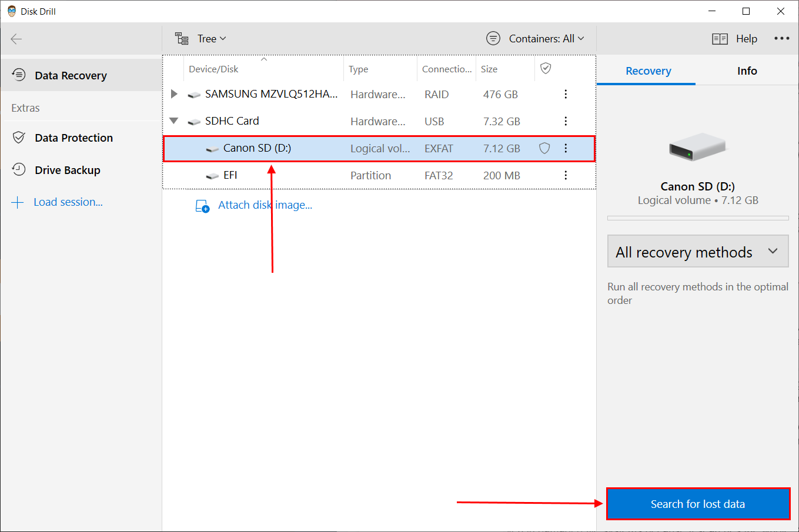Click the shield protection column header icon

[x=546, y=69]
